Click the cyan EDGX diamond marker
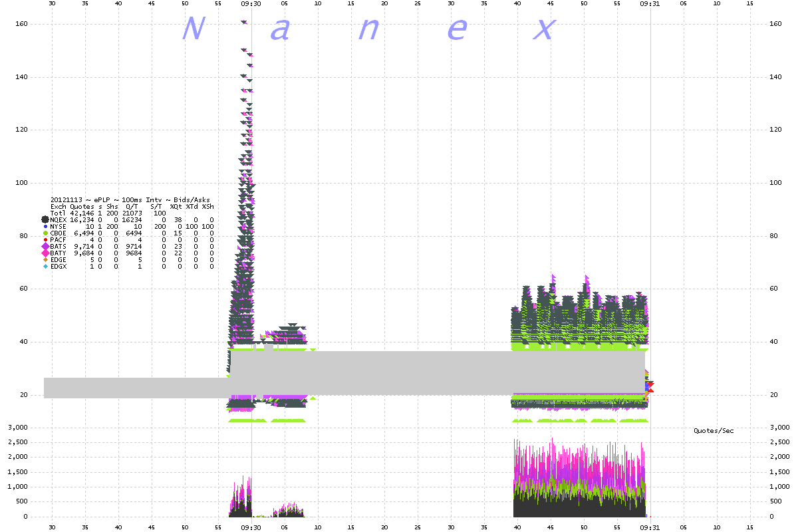798x532 pixels. [x=45, y=267]
